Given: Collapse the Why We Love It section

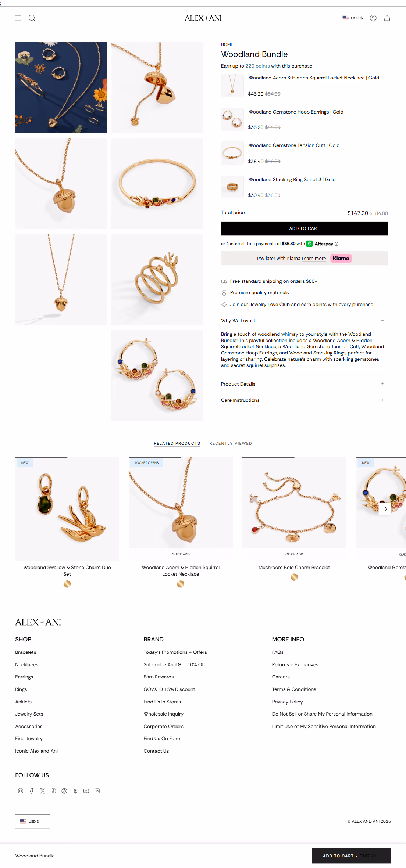Looking at the screenshot, I should 304,321.
